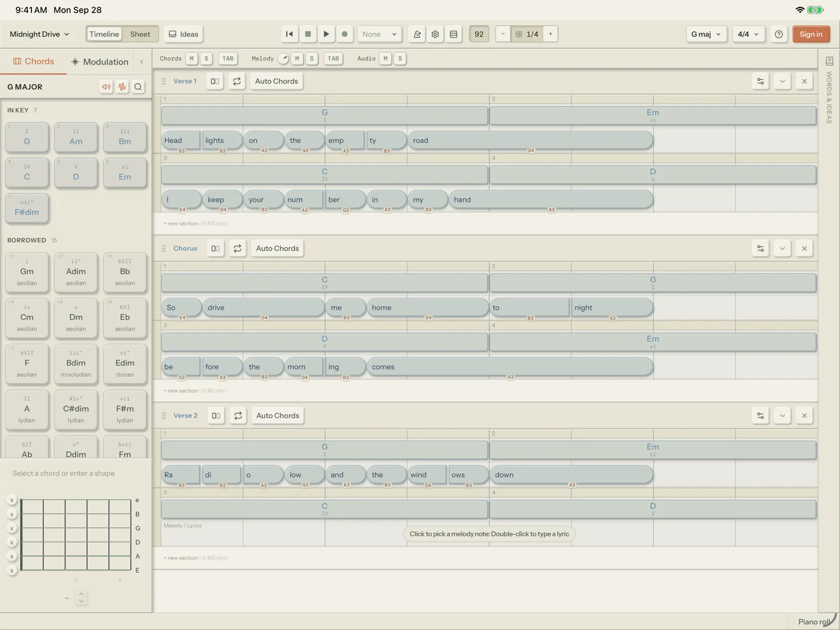Image resolution: width=840 pixels, height=630 pixels.
Task: Mute the Melody track
Action: pyautogui.click(x=297, y=58)
